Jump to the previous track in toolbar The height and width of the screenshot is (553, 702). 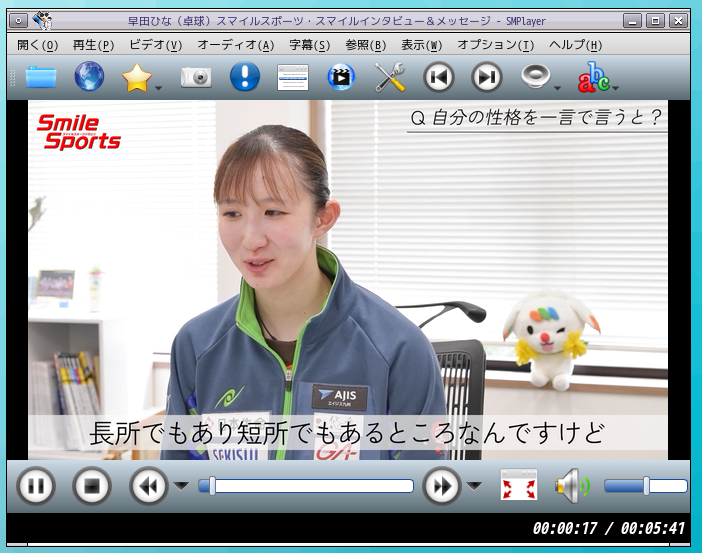[x=438, y=77]
